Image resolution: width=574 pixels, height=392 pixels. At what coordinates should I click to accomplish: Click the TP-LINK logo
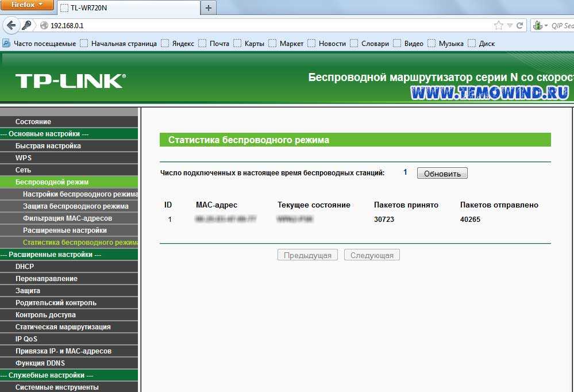pos(71,81)
